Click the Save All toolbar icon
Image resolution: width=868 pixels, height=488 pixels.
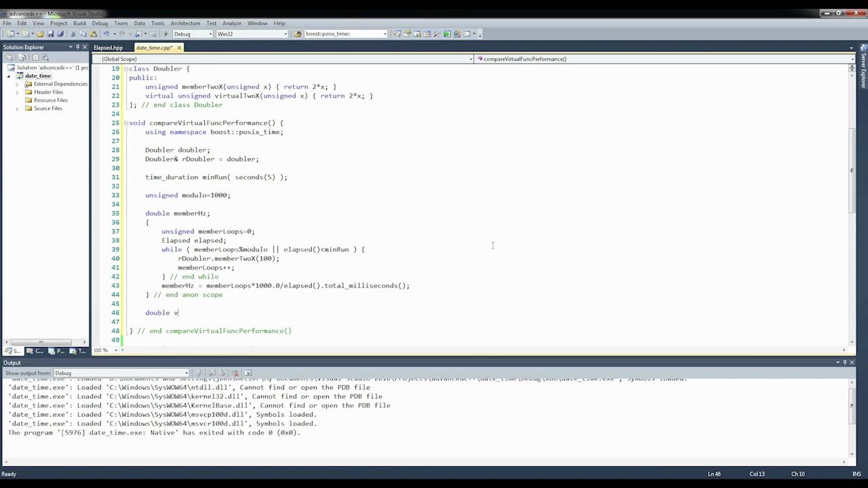60,34
